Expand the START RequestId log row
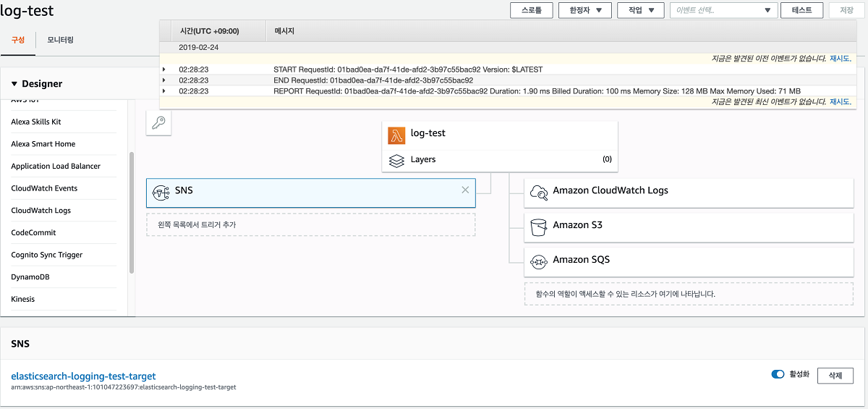The image size is (868, 409). (164, 69)
